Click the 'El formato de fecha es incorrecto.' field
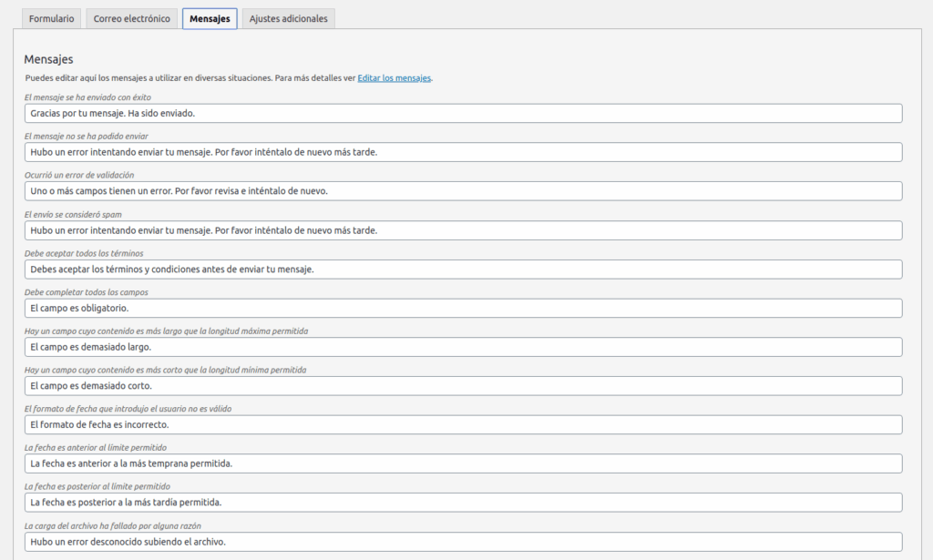Image resolution: width=933 pixels, height=560 pixels. [x=463, y=424]
